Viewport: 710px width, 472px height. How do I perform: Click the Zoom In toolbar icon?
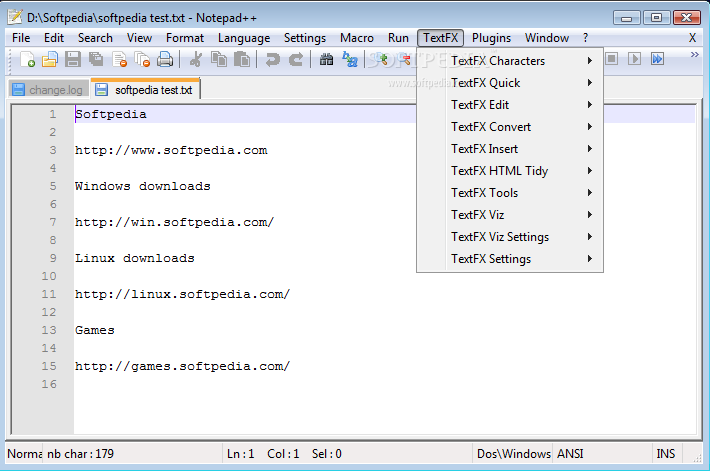coord(380,59)
